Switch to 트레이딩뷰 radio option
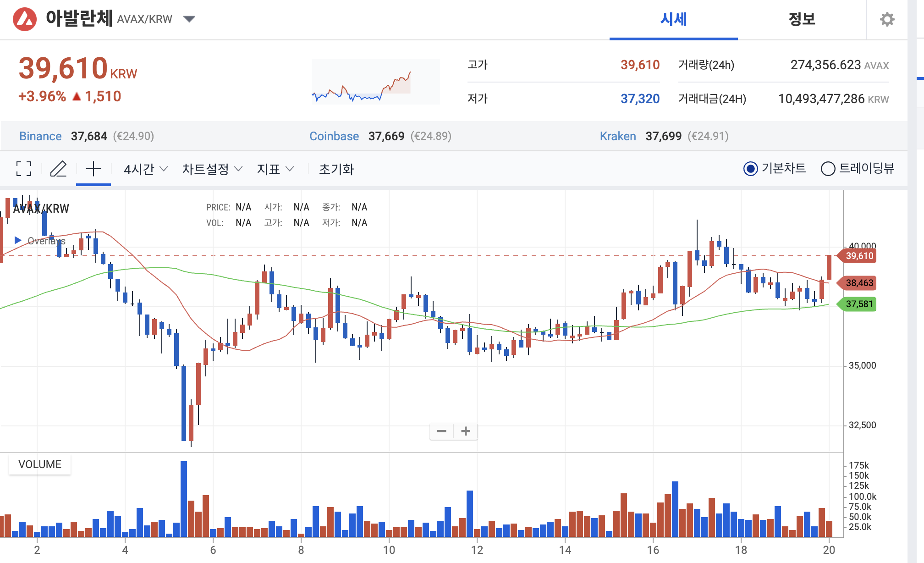Viewport: 924px width, 563px height. pos(828,169)
